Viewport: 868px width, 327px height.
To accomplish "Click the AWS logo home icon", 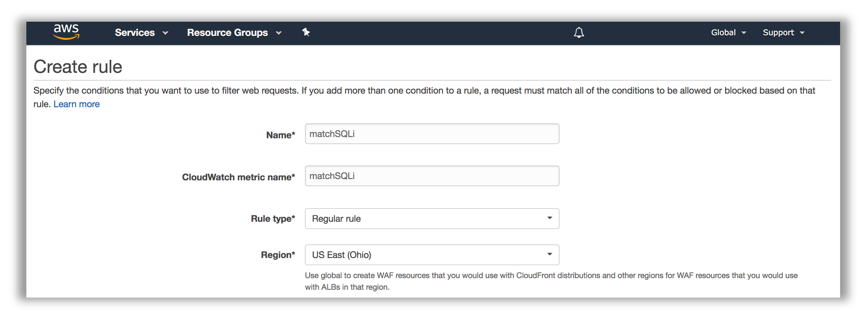I will 66,32.
